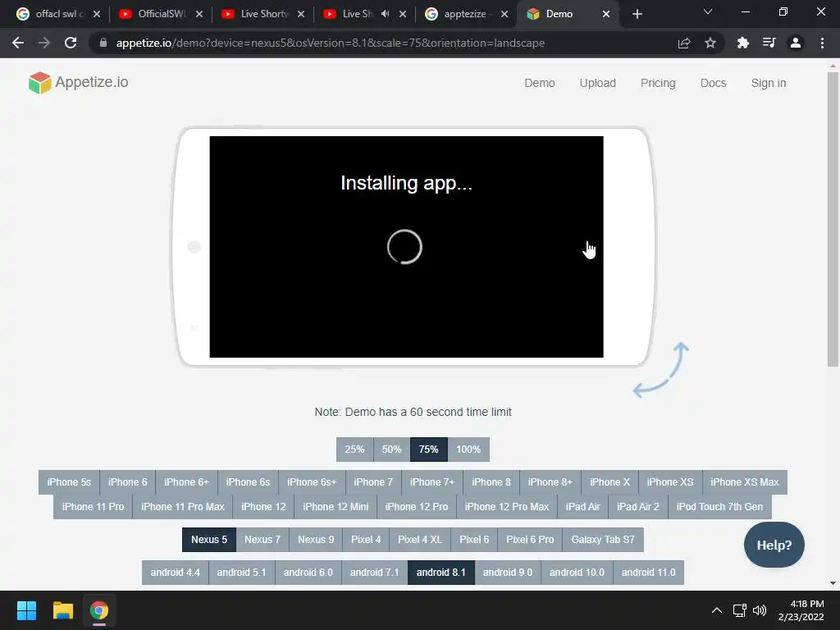840x630 pixels.
Task: Switch to the Live Shorts YouTube tab
Action: 256,14
